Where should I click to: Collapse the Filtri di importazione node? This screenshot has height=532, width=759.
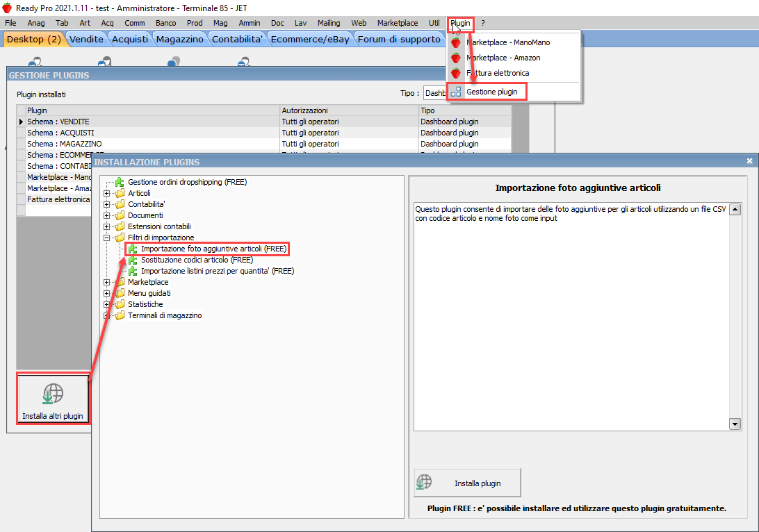pos(106,238)
